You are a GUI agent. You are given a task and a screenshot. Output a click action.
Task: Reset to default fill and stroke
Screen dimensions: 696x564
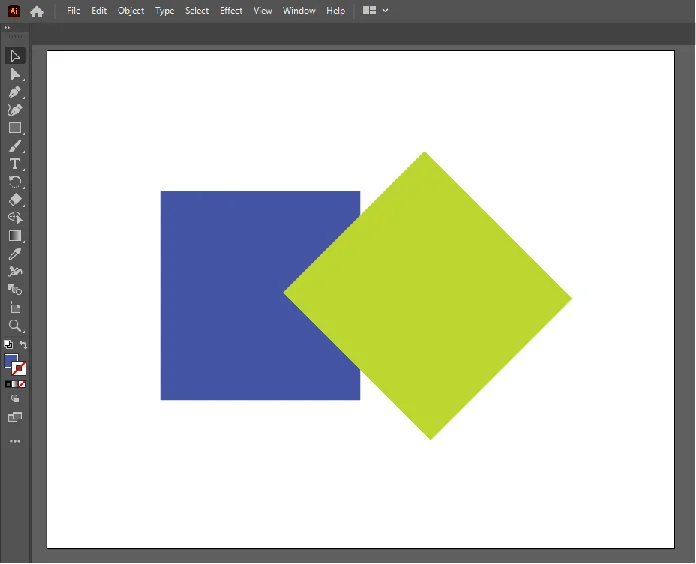[x=8, y=344]
